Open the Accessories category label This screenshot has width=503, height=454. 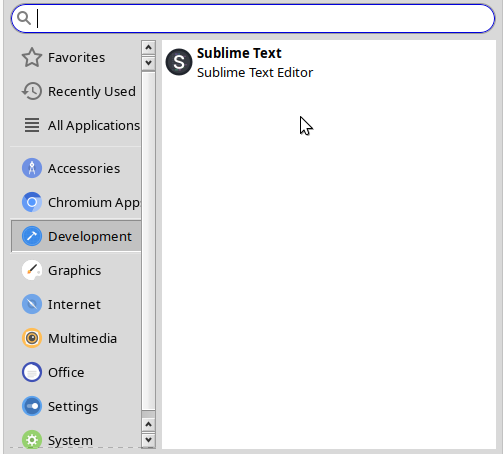click(84, 168)
